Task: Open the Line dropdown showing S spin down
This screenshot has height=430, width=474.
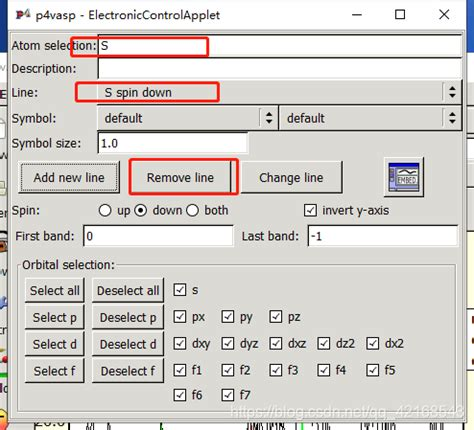Action: pyautogui.click(x=279, y=92)
